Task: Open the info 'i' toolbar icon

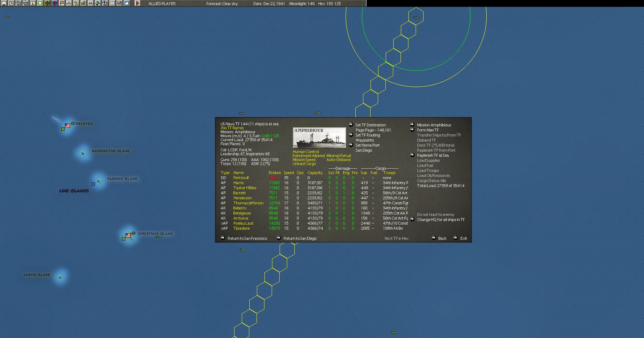Action: 32,3
